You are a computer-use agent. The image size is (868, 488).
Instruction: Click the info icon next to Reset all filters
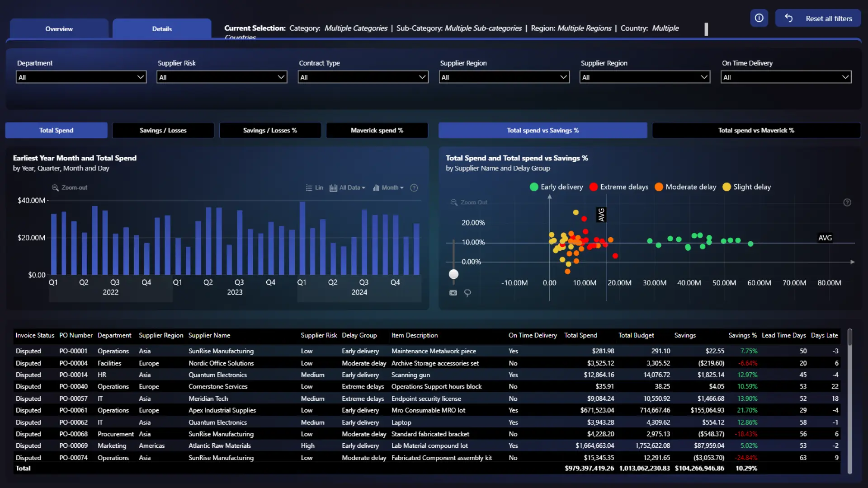[759, 18]
